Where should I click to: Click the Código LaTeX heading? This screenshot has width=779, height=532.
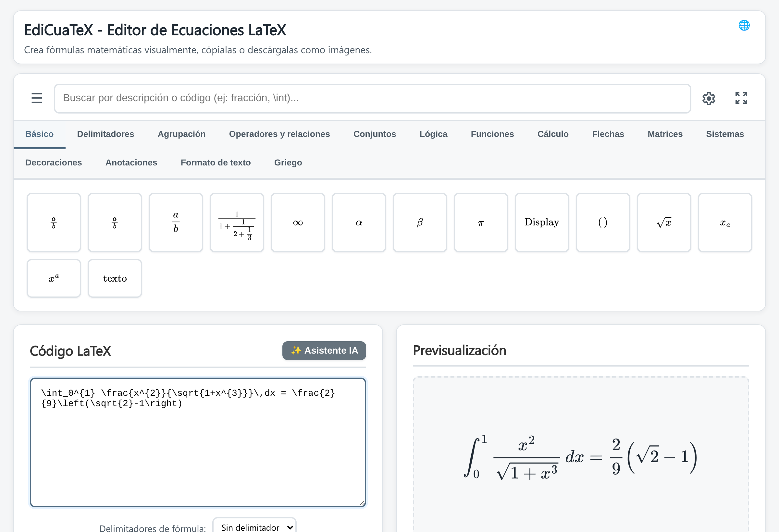pos(70,351)
